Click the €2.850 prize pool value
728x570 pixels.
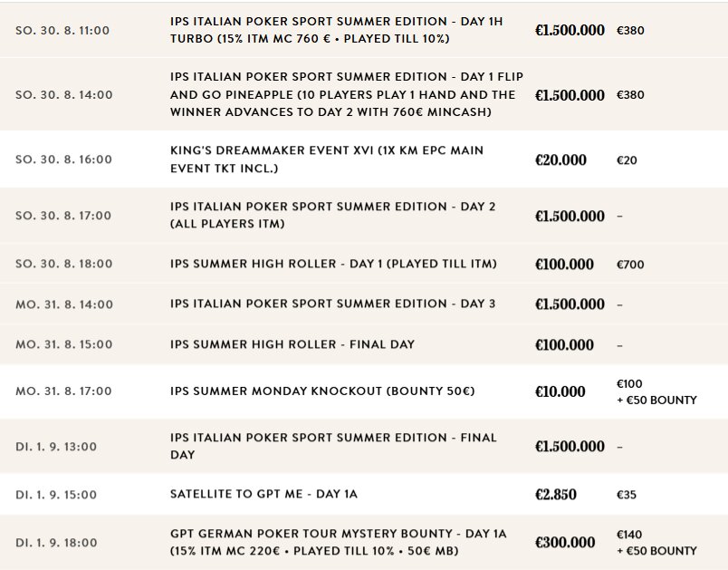click(556, 494)
